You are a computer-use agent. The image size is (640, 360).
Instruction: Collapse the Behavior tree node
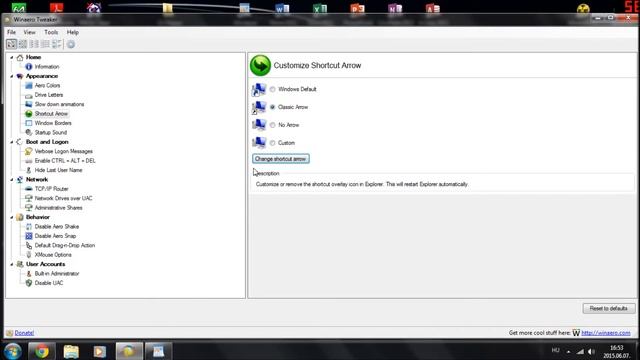pyautogui.click(x=11, y=217)
